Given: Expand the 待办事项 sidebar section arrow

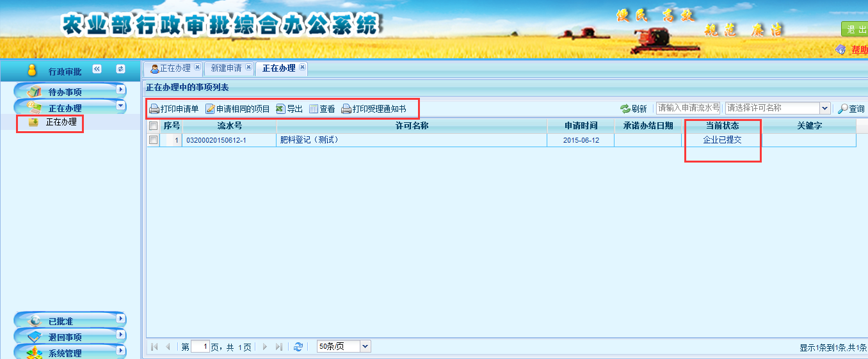Looking at the screenshot, I should coord(121,90).
